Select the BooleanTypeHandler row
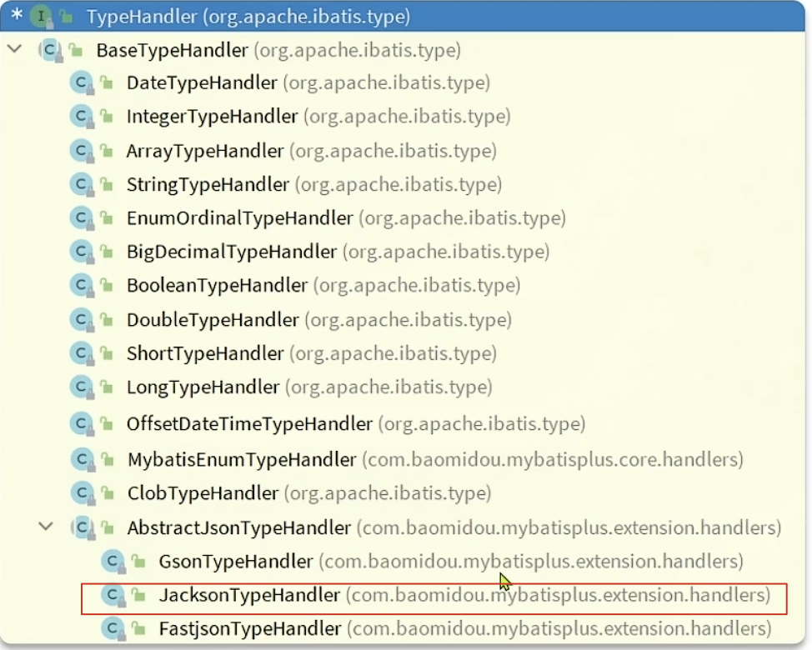Screen dimensions: 812x650 pyautogui.click(x=403, y=285)
